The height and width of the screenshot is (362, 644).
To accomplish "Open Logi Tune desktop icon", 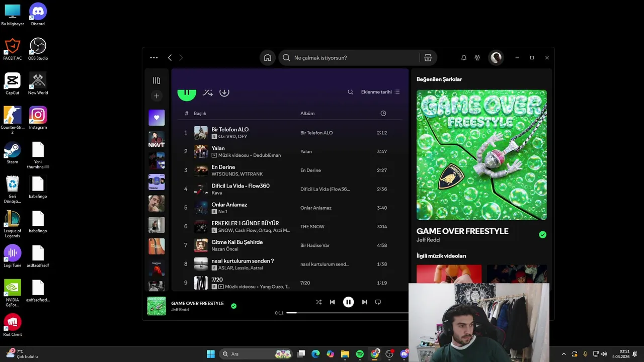I will click(x=13, y=256).
